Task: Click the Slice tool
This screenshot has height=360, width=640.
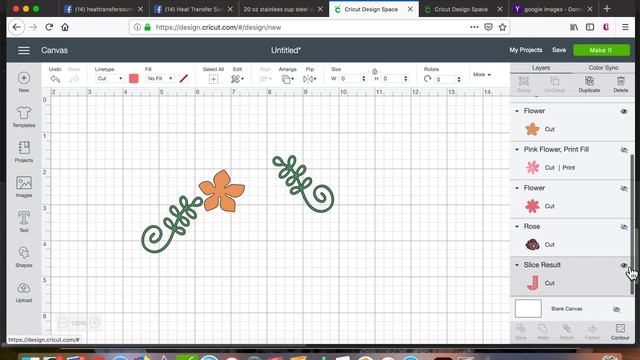Action: tap(521, 329)
